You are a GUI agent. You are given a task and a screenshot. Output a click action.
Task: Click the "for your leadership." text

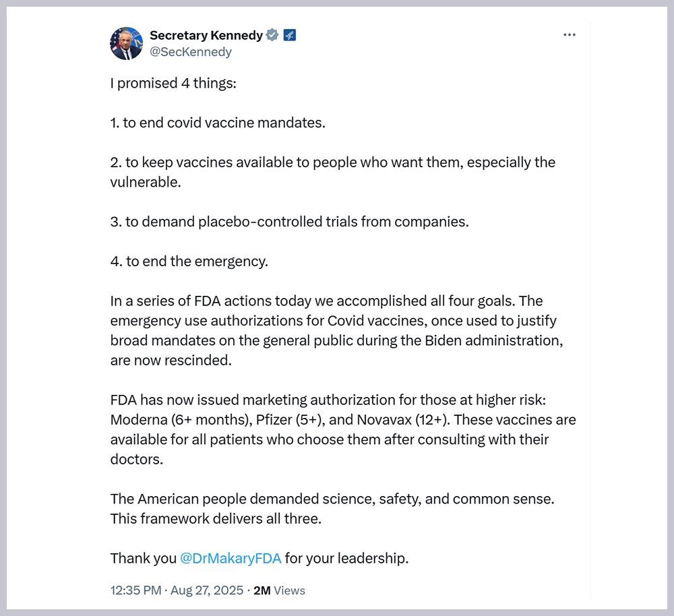click(346, 558)
